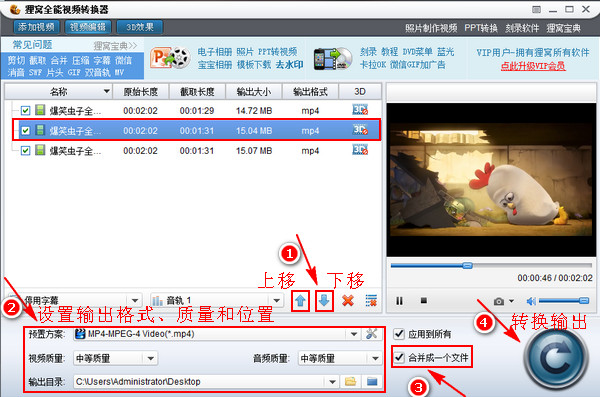Open output directory with blue folder icon
The image size is (600, 397).
(x=372, y=381)
